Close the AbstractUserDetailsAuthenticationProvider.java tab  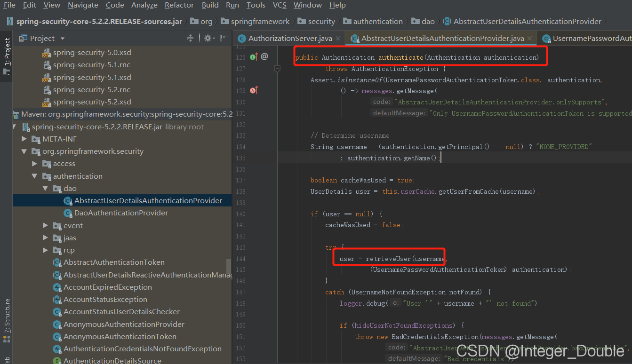click(x=530, y=39)
